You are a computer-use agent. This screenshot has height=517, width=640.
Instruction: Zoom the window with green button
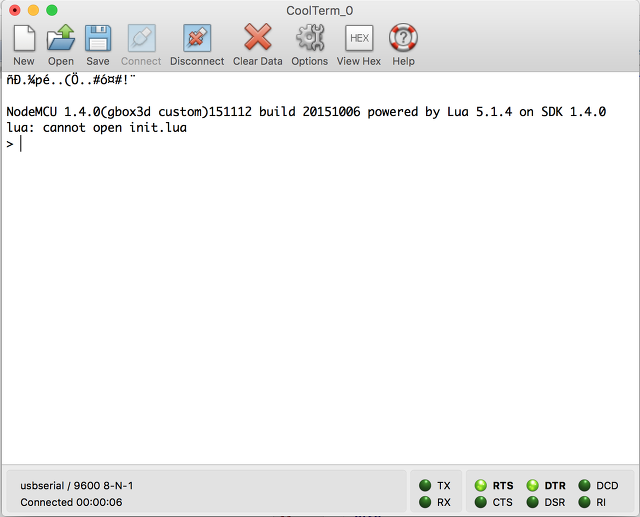pyautogui.click(x=52, y=10)
